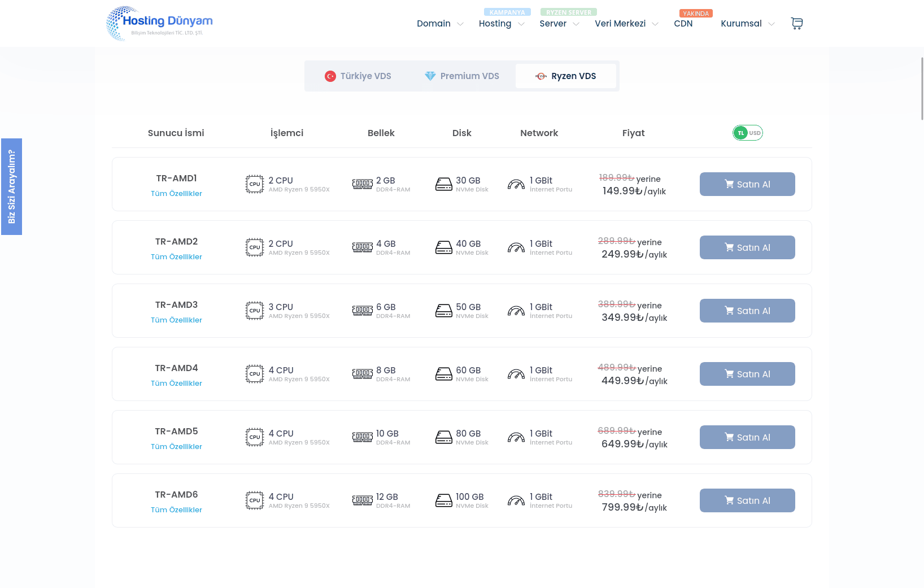Expand the Server dropdown menu
Screen dimensions: 924x588
559,24
